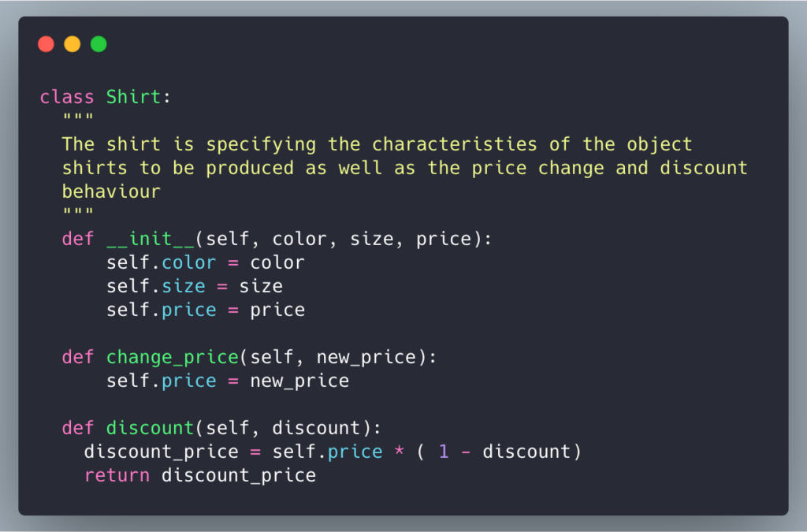Click the return keyword
Image resolution: width=807 pixels, height=532 pixels.
click(117, 475)
